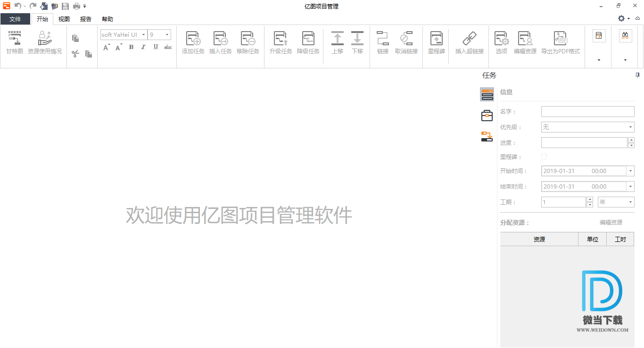The width and height of the screenshot is (644, 348).
Task: Expand dropdown arrow below the binoculars icon
Action: click(626, 60)
